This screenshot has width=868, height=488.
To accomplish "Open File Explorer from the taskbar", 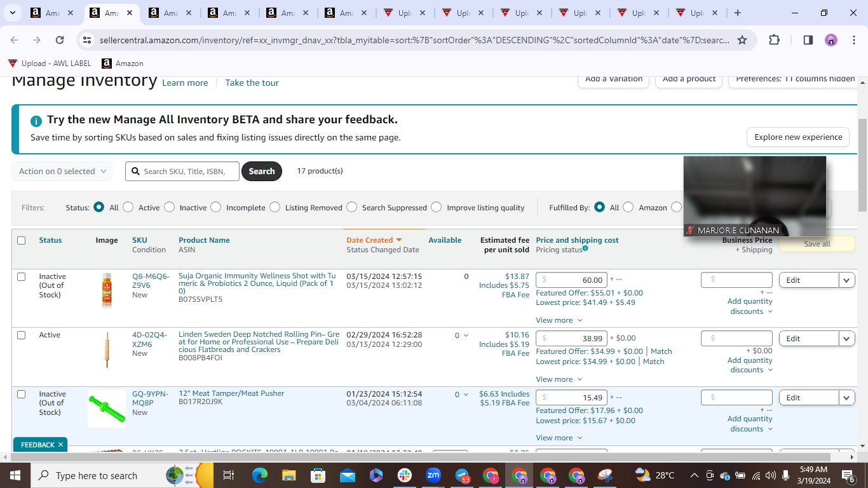I will coord(289,475).
